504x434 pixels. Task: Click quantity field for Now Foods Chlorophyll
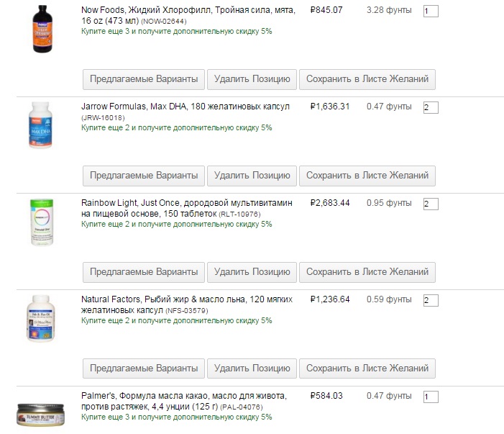coord(431,12)
